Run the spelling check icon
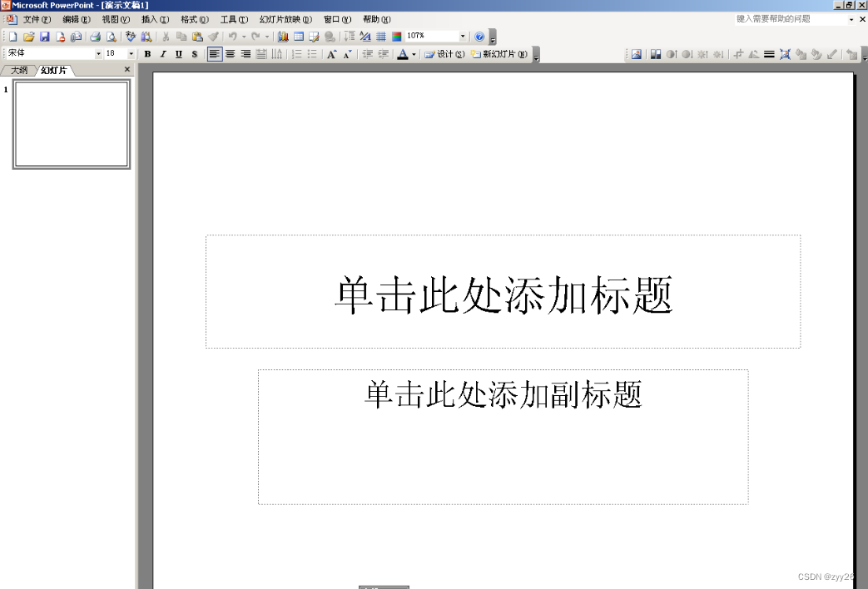The width and height of the screenshot is (868, 589). click(x=131, y=37)
